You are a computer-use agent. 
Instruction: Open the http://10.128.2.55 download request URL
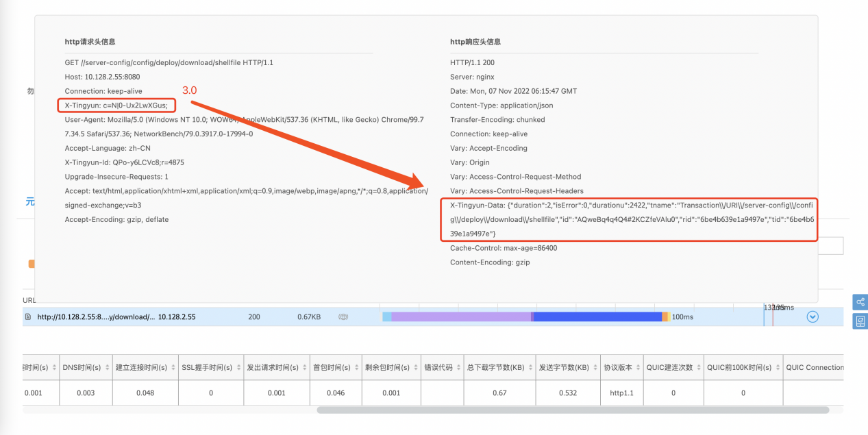click(96, 317)
